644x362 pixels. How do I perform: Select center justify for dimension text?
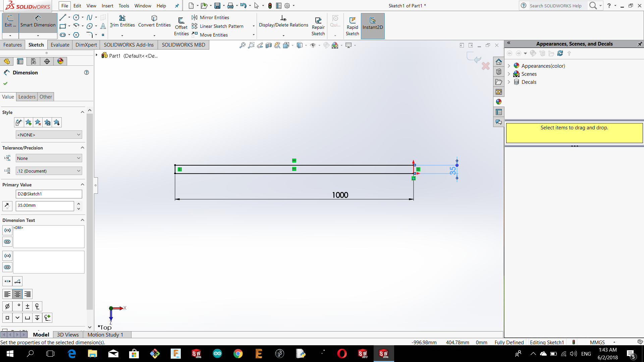17,294
